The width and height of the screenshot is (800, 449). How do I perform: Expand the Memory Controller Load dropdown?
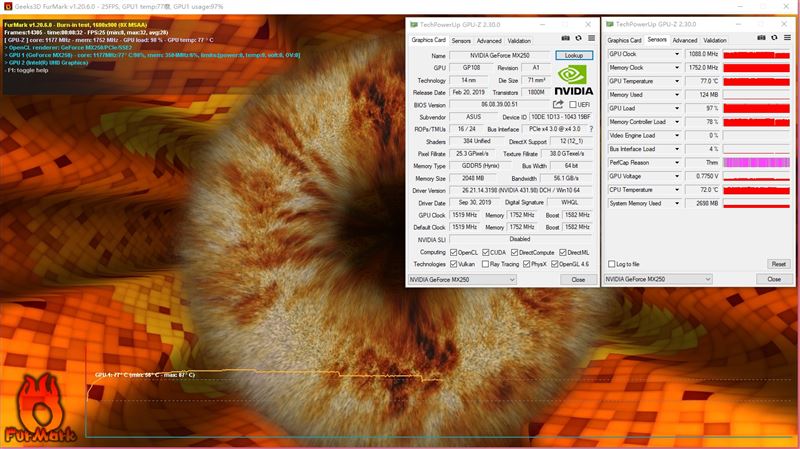677,122
